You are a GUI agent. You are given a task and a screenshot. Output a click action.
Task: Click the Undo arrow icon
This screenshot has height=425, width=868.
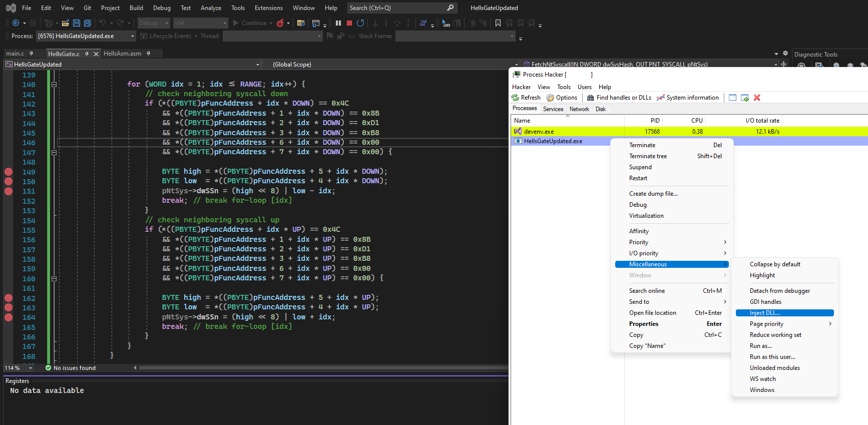click(x=103, y=23)
